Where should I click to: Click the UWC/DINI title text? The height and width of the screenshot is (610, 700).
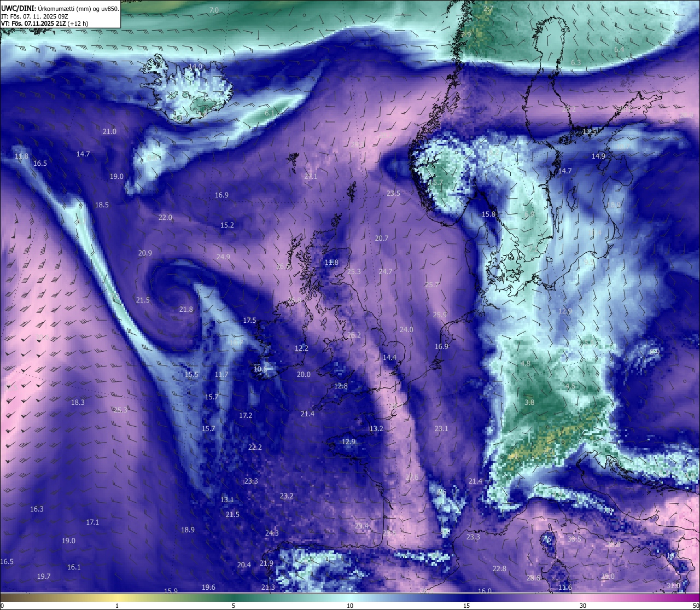pos(18,8)
